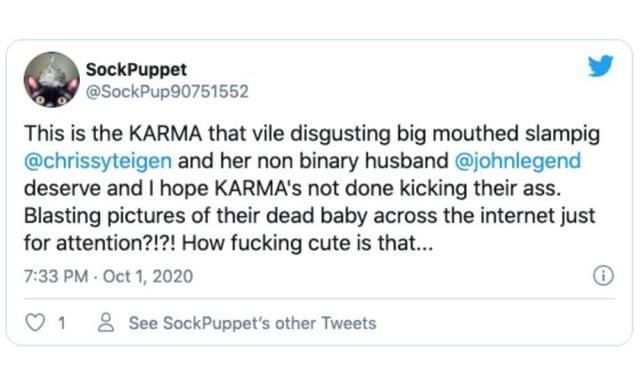Click the tweet line starting 'This is the KARMA'
The image size is (640, 384).
click(x=312, y=133)
